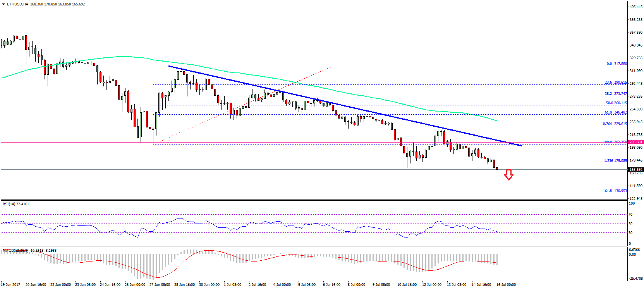Viewport: 644px width, 289px height.
Task: Click the Fibonacci label 61.8 246.482
Action: point(616,112)
